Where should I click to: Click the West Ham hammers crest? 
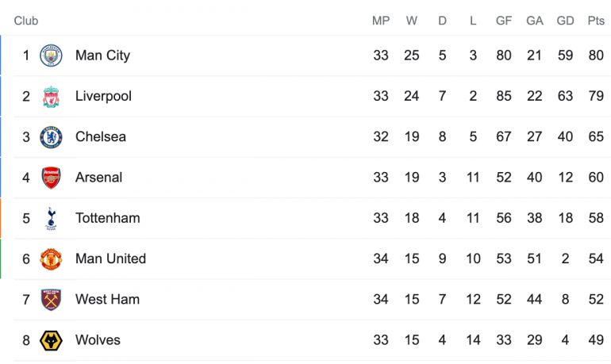51,300
